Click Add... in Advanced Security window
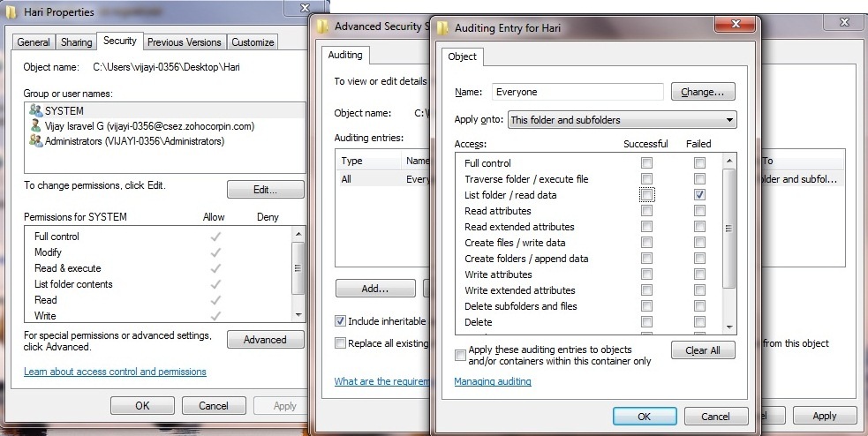Viewport: 868px width, 436px height. click(375, 289)
